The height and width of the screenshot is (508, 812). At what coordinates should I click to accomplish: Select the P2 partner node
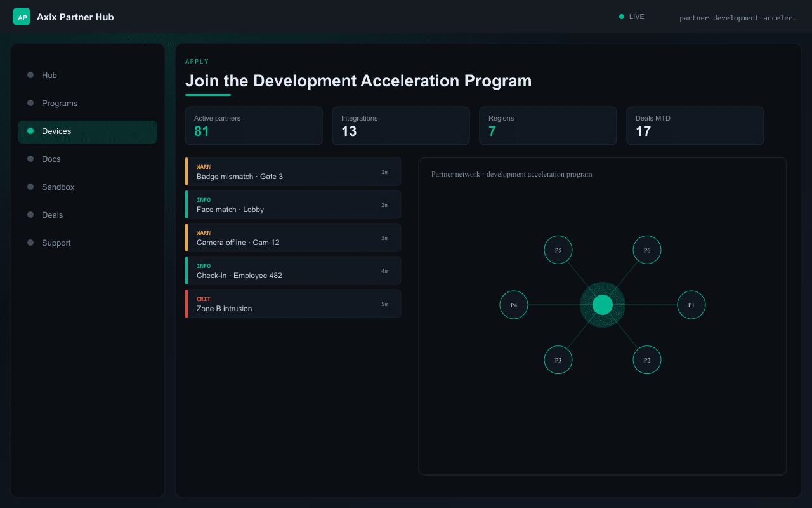[x=647, y=360]
